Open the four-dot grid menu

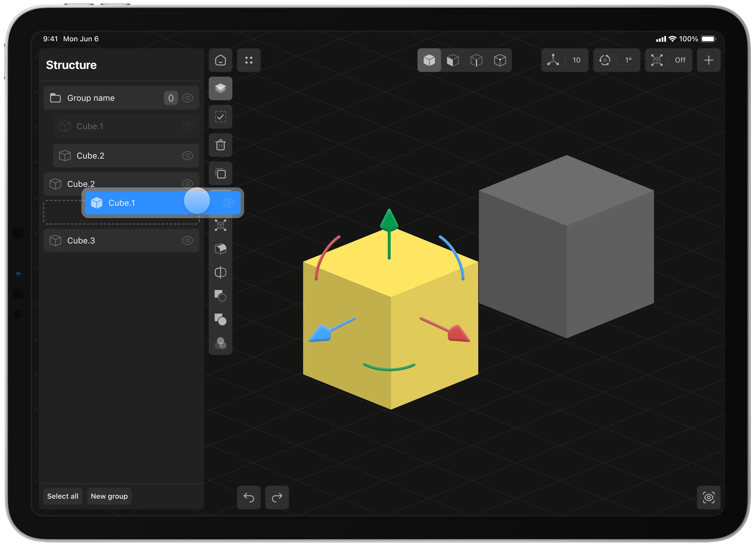(x=249, y=60)
